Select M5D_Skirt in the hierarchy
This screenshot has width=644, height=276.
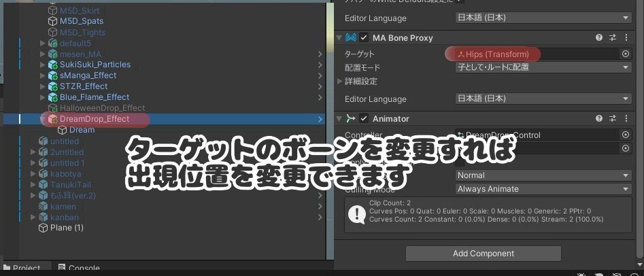(x=80, y=11)
